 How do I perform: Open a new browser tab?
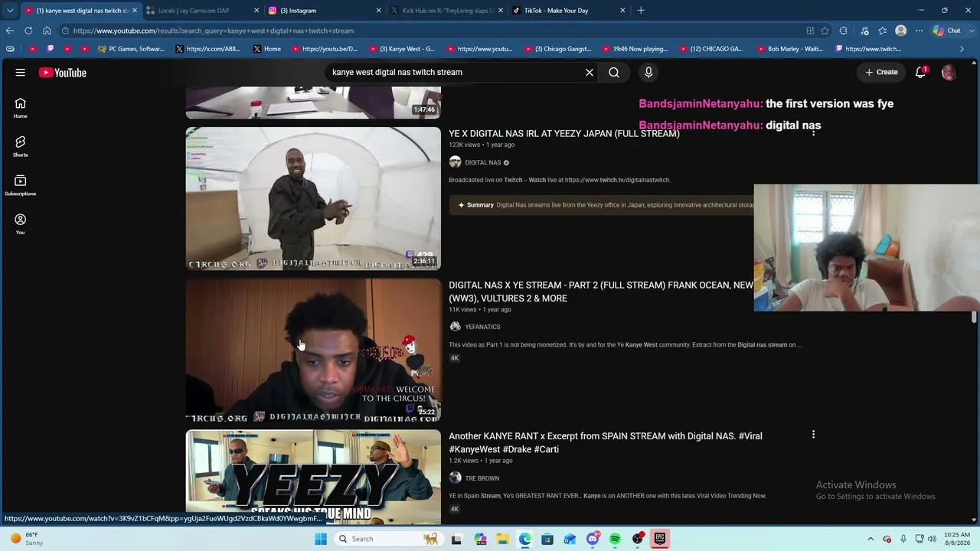click(641, 11)
